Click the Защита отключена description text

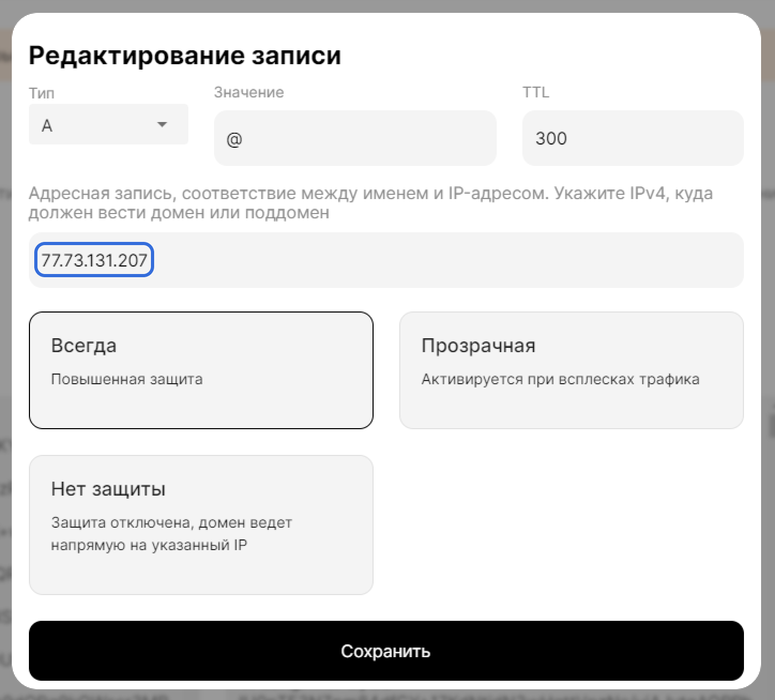point(171,534)
